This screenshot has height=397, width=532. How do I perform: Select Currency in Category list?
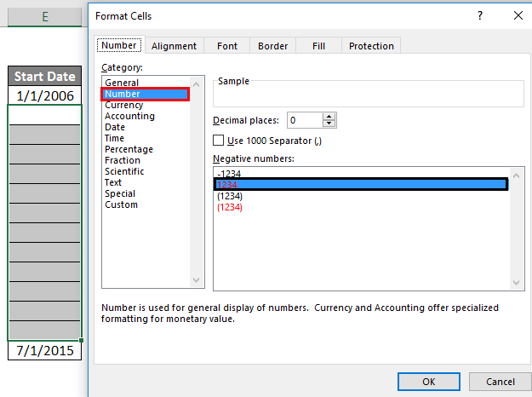[123, 105]
